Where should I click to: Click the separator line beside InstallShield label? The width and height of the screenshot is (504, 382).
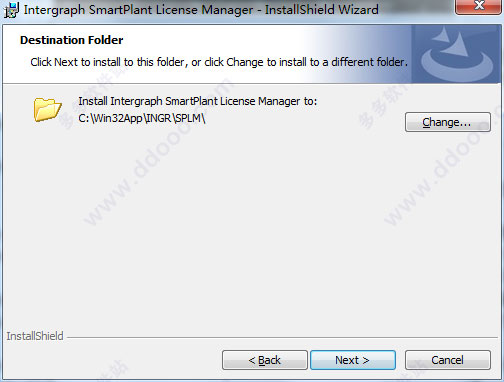point(282,337)
